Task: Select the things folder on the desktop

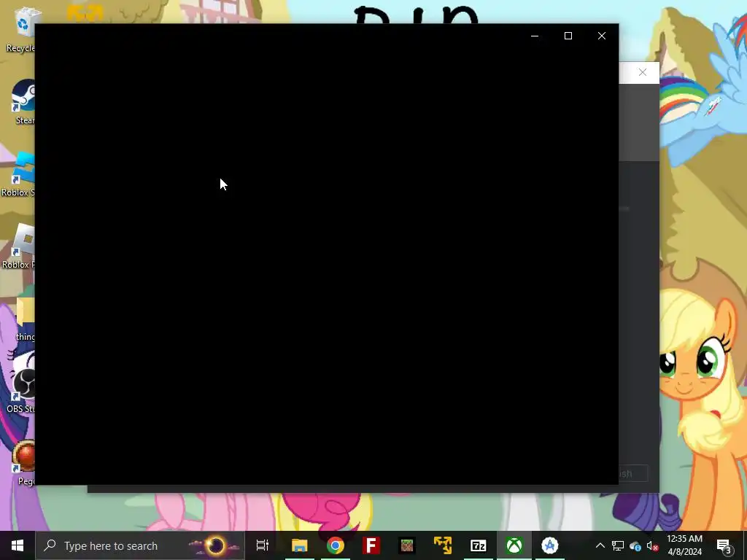Action: coord(24,318)
